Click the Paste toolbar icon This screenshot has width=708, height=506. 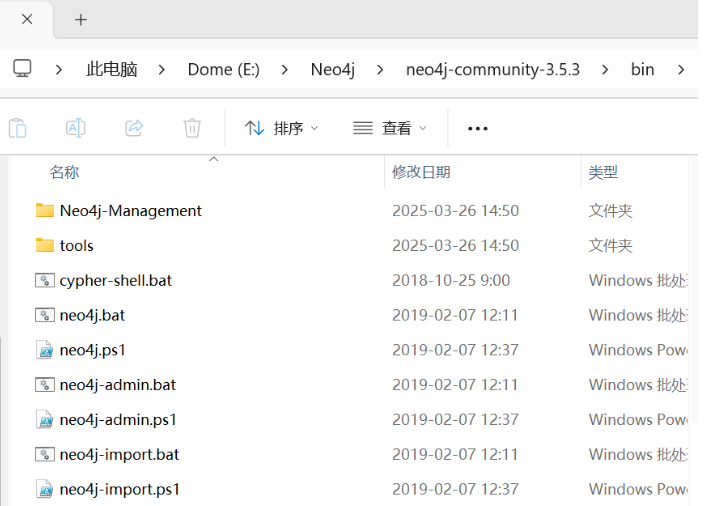tap(18, 128)
